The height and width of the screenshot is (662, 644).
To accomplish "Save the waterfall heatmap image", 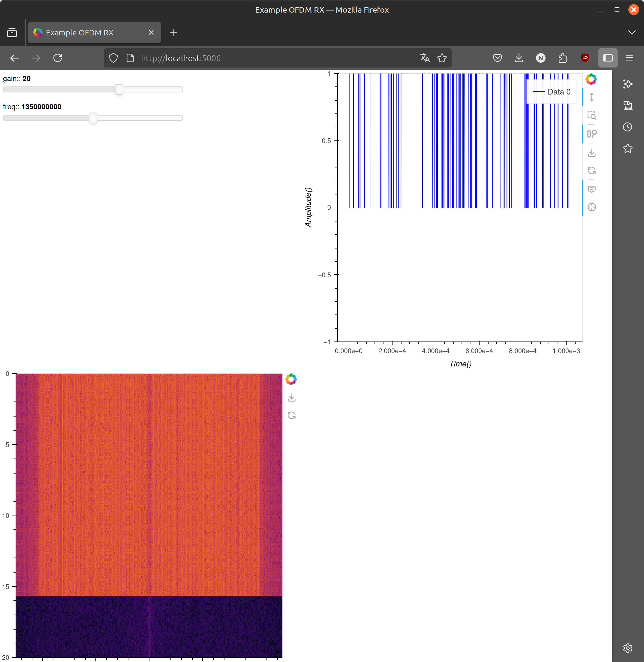I will click(292, 398).
